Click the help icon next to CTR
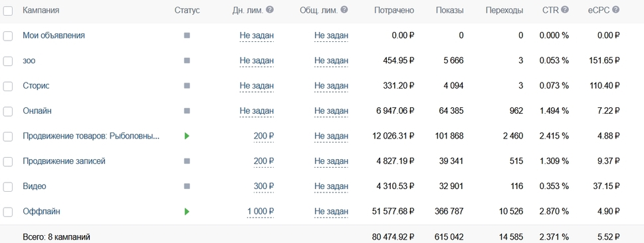Viewport: 644px width, 243px height. (x=565, y=10)
